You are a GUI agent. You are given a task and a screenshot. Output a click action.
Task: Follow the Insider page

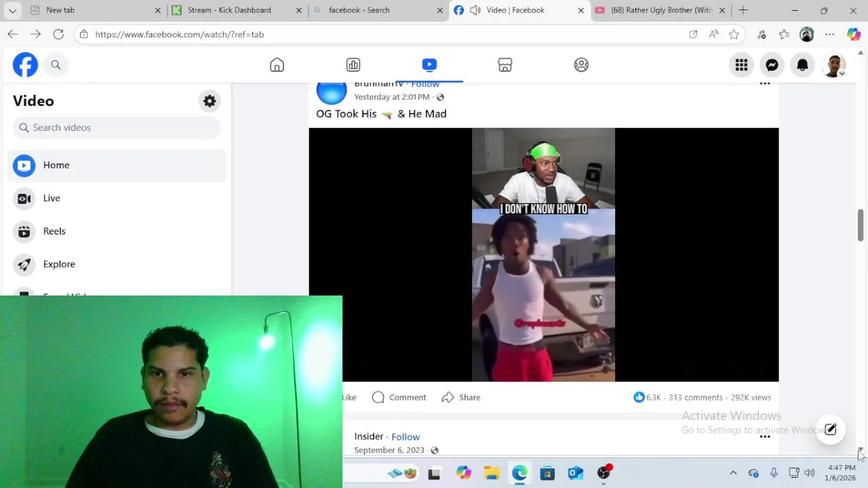click(x=406, y=436)
